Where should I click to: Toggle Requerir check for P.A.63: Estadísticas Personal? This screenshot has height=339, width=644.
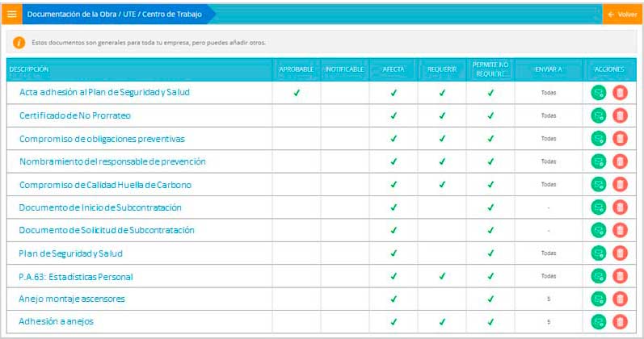[x=442, y=276]
